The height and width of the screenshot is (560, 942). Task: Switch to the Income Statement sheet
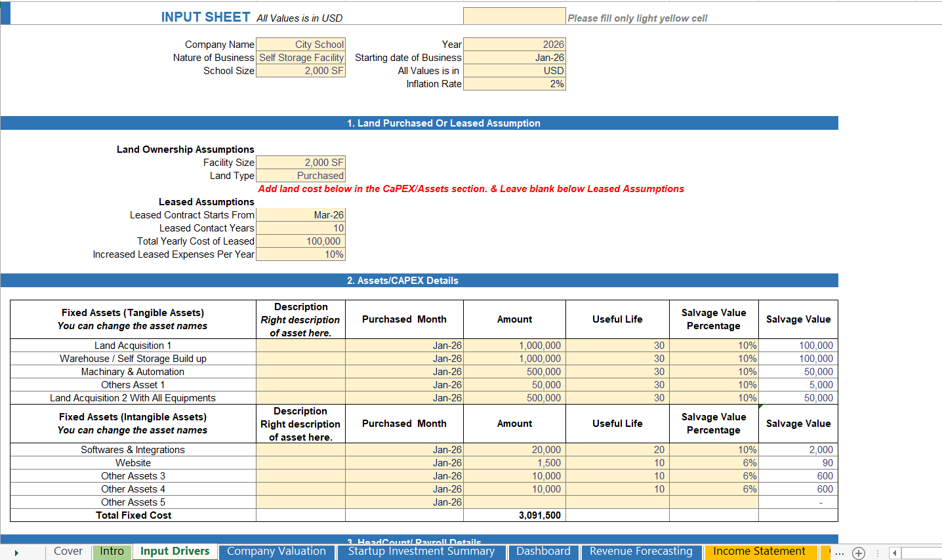pos(760,551)
